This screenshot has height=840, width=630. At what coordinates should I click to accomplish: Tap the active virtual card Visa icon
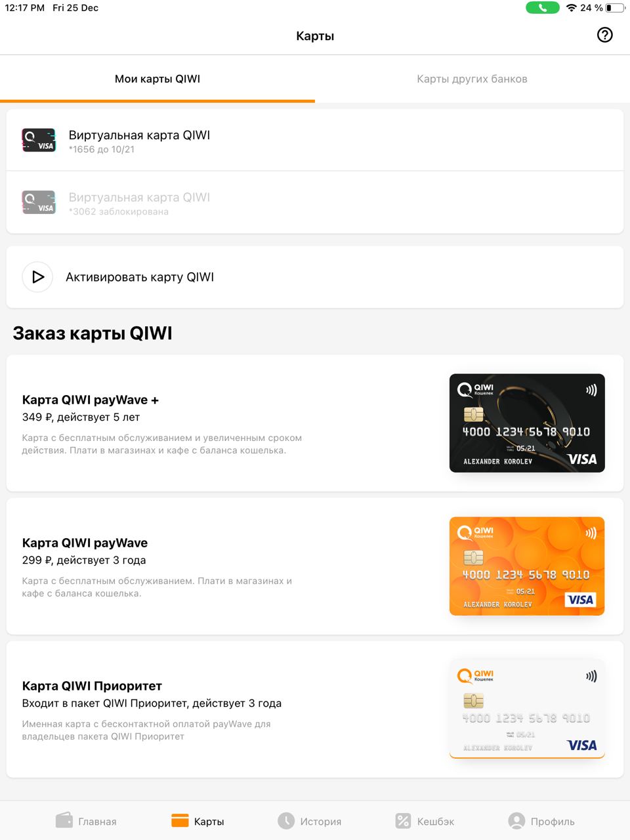click(39, 140)
